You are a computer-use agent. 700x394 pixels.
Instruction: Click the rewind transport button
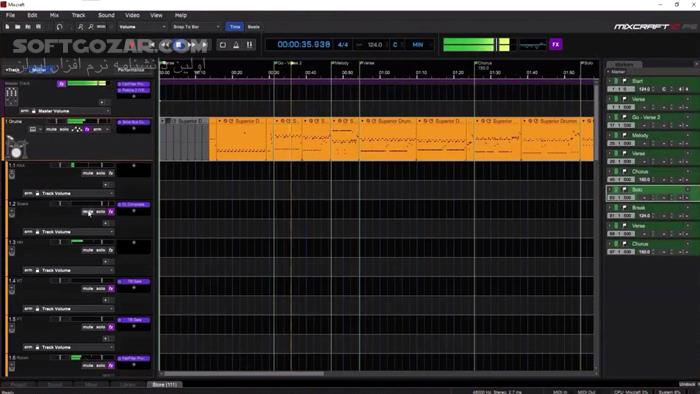165,45
